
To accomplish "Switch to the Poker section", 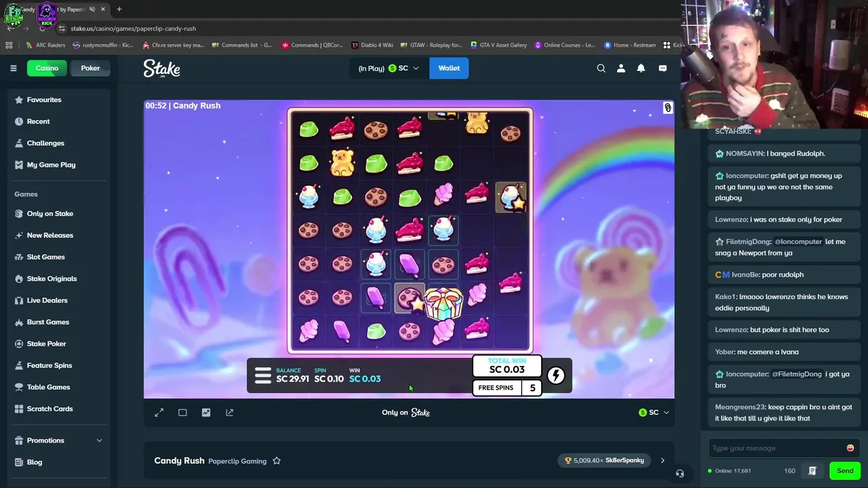I will [90, 68].
